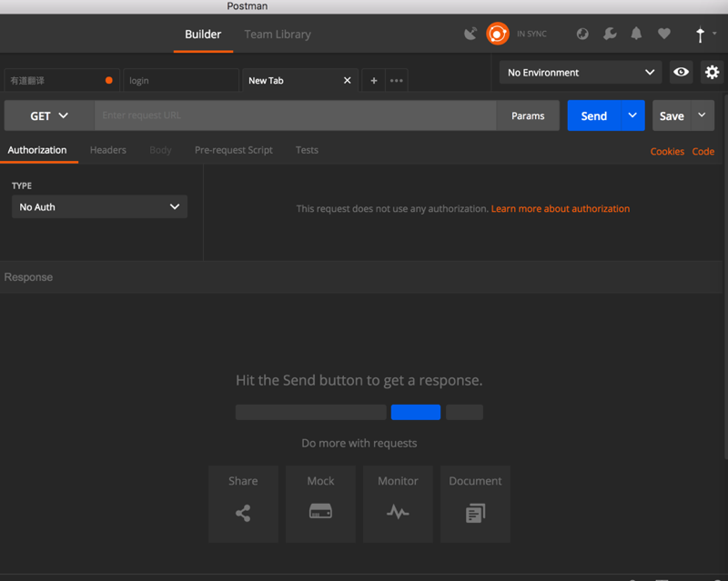The image size is (728, 581).
Task: Select the login request tab
Action: pos(181,80)
